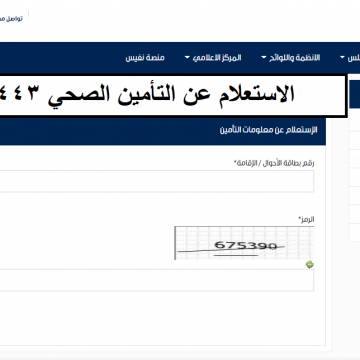Screen dimensions: 360x360
Task: Click the الرمز field label
Action: [x=306, y=219]
